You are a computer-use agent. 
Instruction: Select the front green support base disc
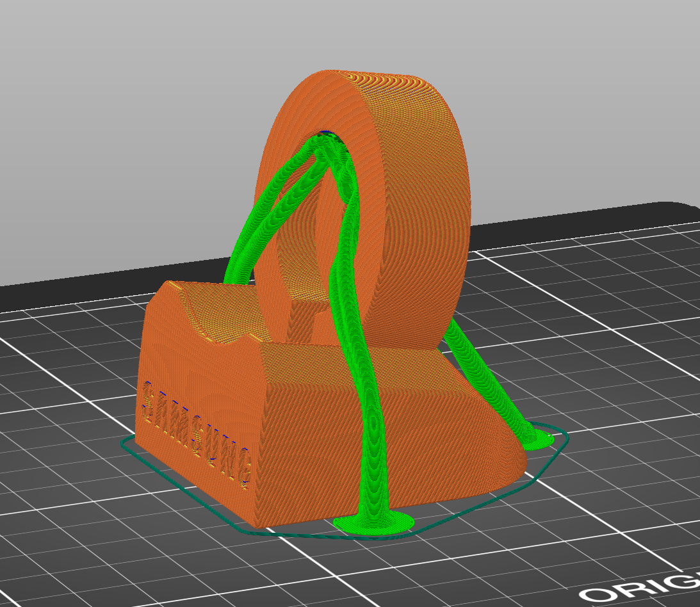pyautogui.click(x=374, y=522)
